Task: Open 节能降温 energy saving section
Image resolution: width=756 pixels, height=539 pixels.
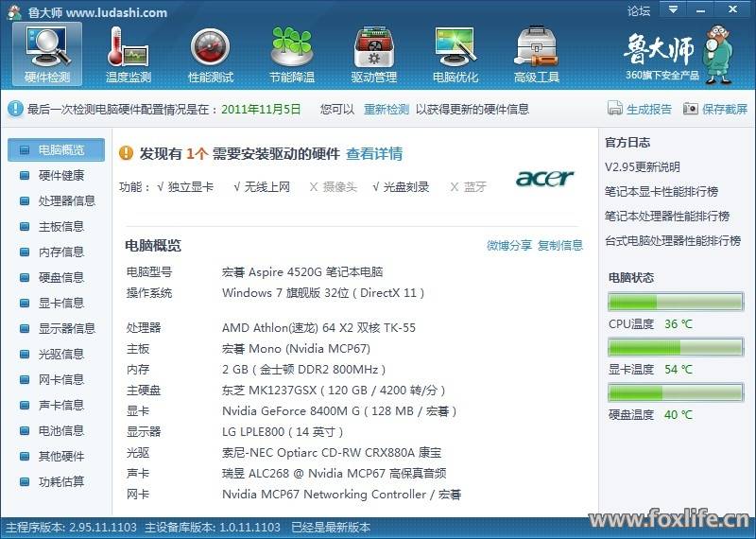Action: point(291,53)
